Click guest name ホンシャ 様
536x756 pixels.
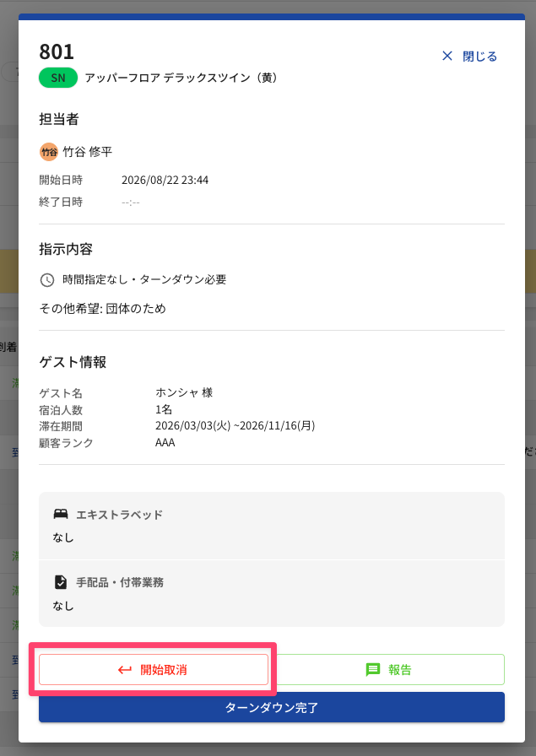pos(184,392)
